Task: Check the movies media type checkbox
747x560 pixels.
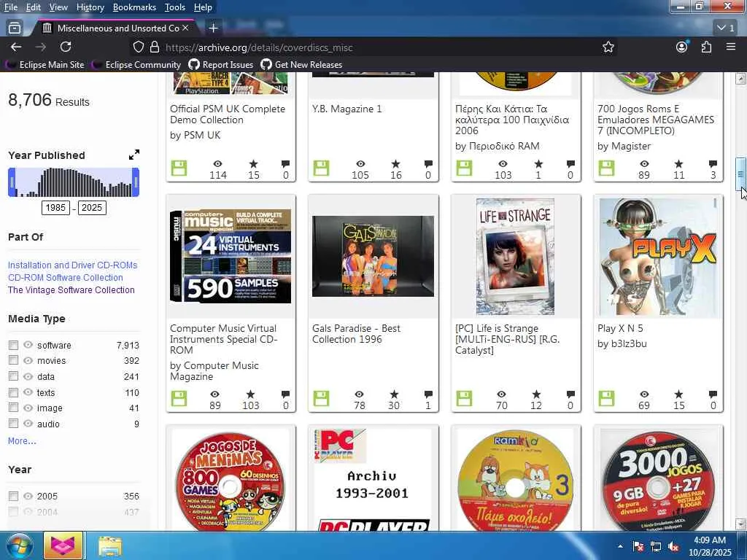Action: 13,360
